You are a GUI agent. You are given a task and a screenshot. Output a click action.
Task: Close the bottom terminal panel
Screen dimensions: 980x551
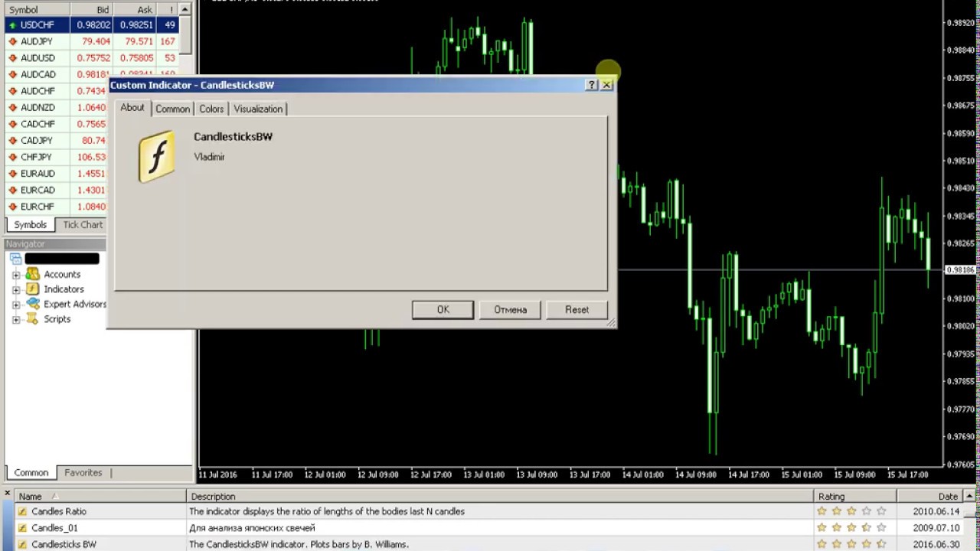click(7, 494)
